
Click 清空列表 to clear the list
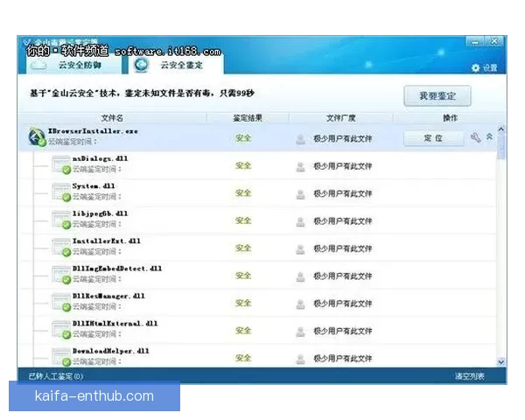pyautogui.click(x=469, y=376)
